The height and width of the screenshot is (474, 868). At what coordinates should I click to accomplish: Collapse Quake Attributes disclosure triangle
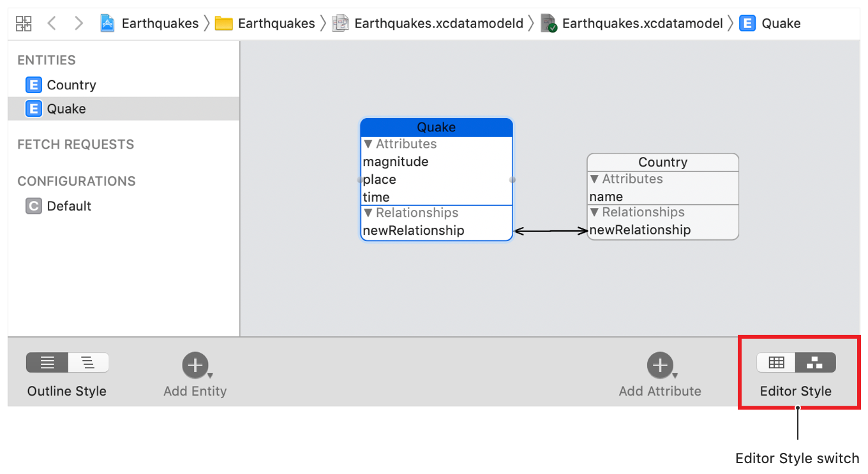(368, 144)
